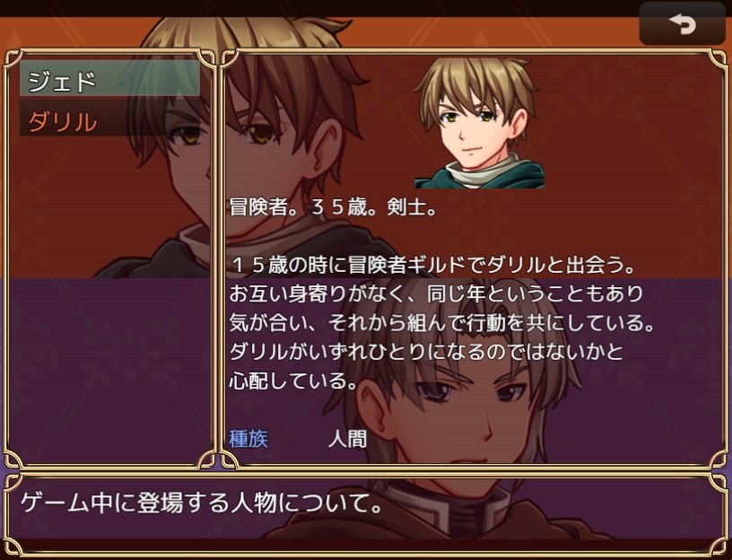Screen dimensions: 732x560
Task: Click empty space right of 人間 value
Action: coord(536,439)
